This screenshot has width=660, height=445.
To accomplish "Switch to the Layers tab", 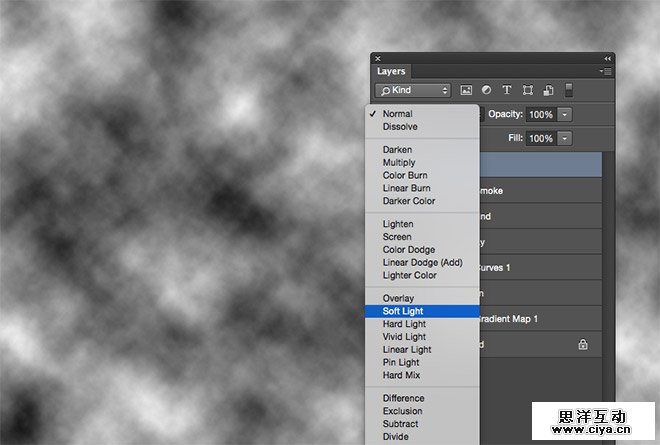I will (x=391, y=72).
